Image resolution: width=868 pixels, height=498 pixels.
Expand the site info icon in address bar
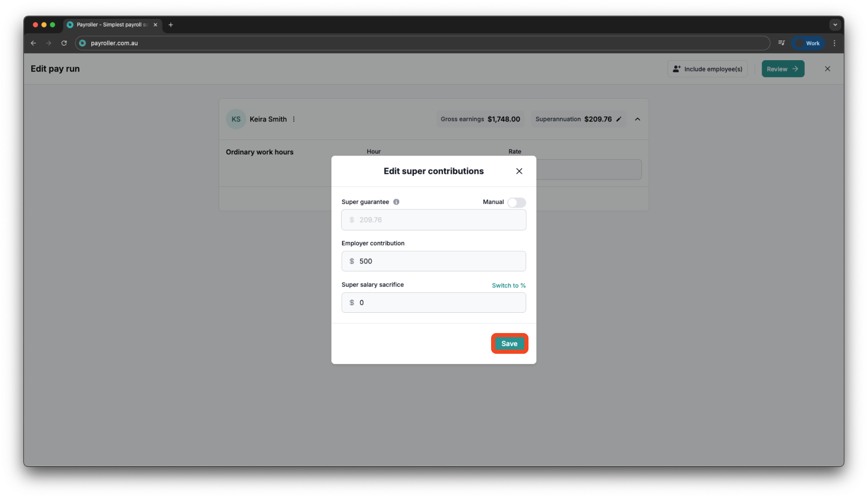tap(82, 43)
